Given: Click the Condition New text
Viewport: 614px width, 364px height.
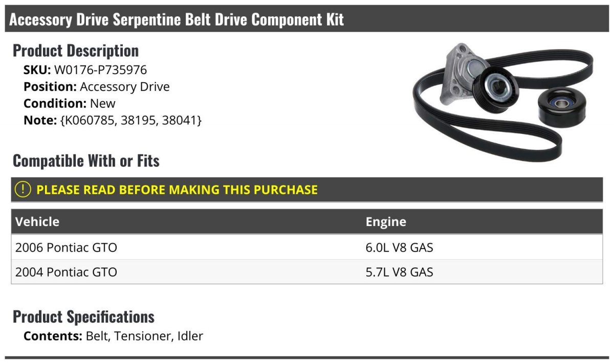Looking at the screenshot, I should tap(70, 103).
